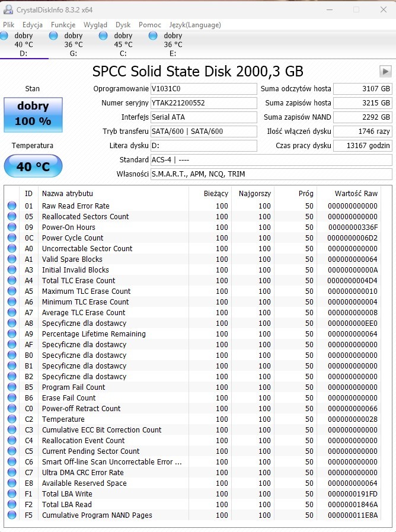Switch to drive G: tab
The width and height of the screenshot is (396, 532).
(74, 44)
